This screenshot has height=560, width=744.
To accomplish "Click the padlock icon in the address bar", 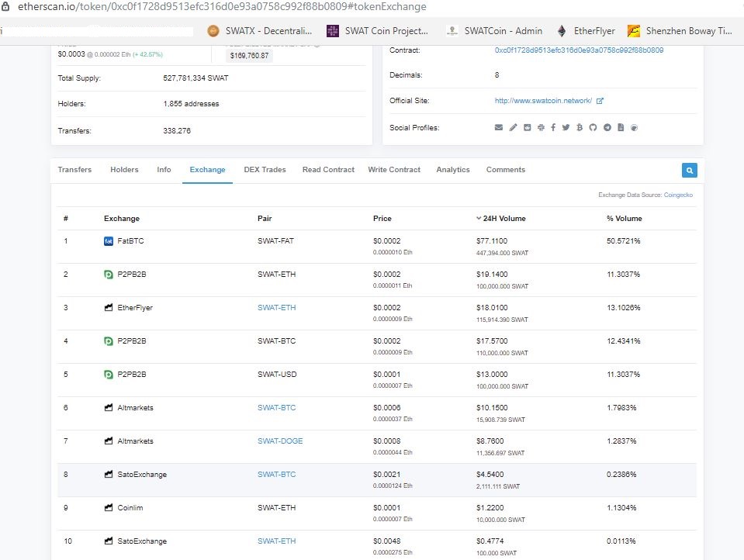I will click(x=5, y=7).
